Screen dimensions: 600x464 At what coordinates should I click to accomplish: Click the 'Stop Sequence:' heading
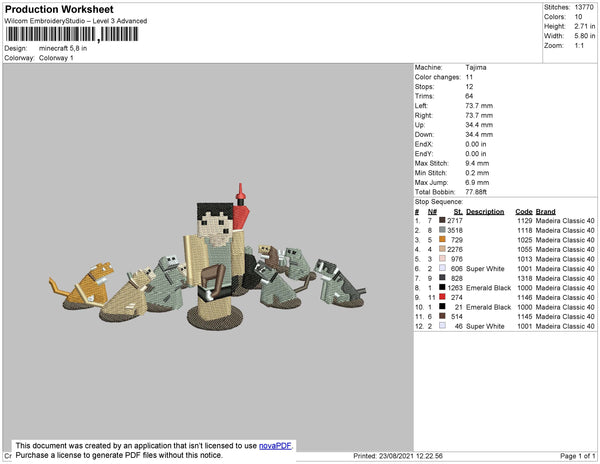point(439,202)
